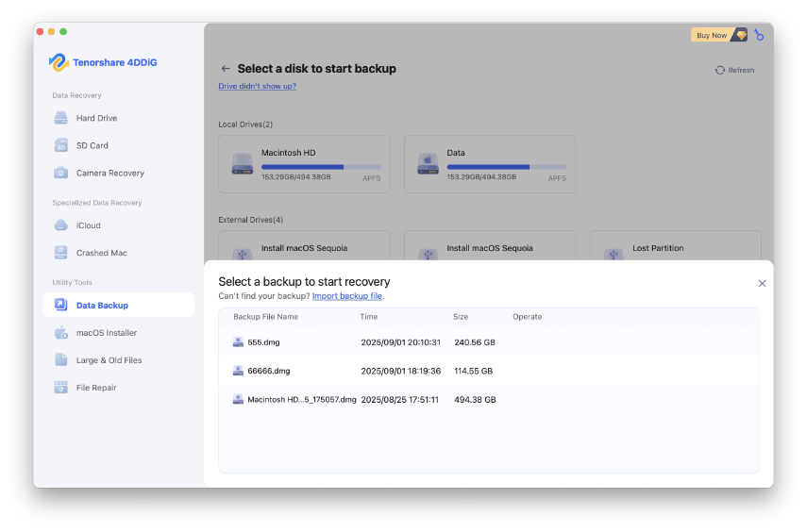The width and height of the screenshot is (807, 532).
Task: Select the Lost Partition drive card
Action: point(675,246)
